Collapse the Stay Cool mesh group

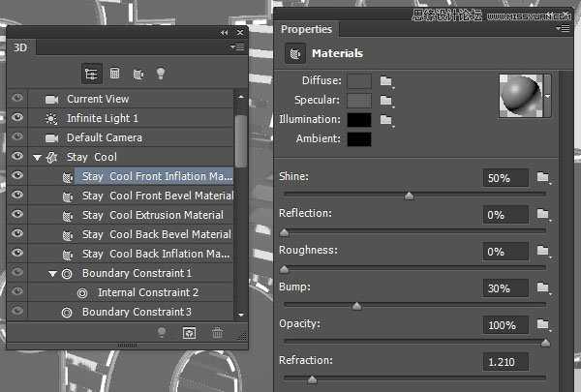point(37,158)
